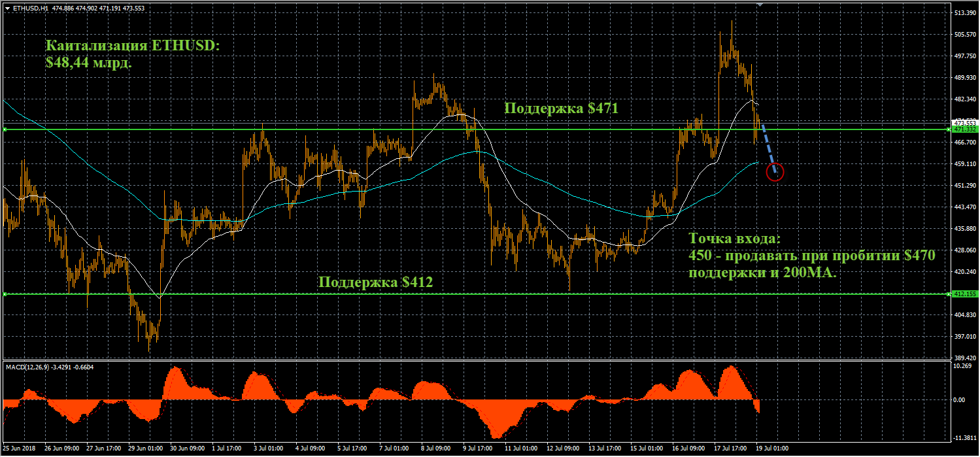Click the 428.060 price scale label
Image resolution: width=980 pixels, height=457 pixels.
[965, 250]
